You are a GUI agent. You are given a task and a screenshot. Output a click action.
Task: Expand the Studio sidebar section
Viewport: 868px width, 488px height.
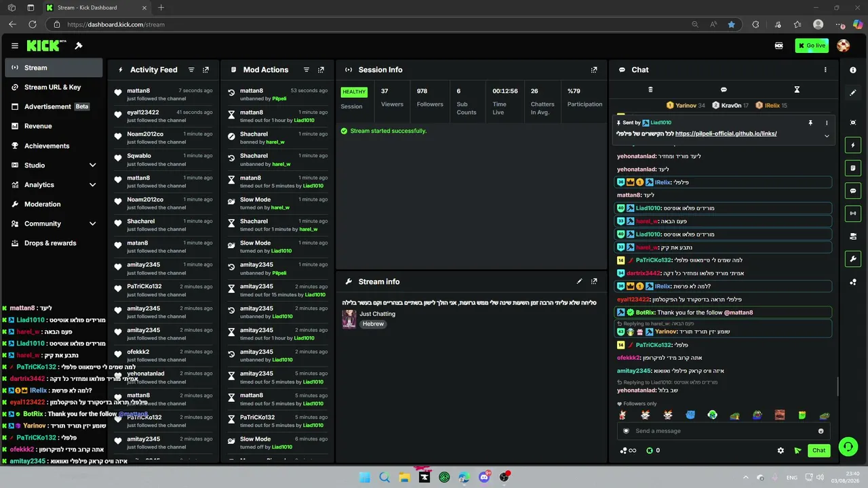(93, 165)
